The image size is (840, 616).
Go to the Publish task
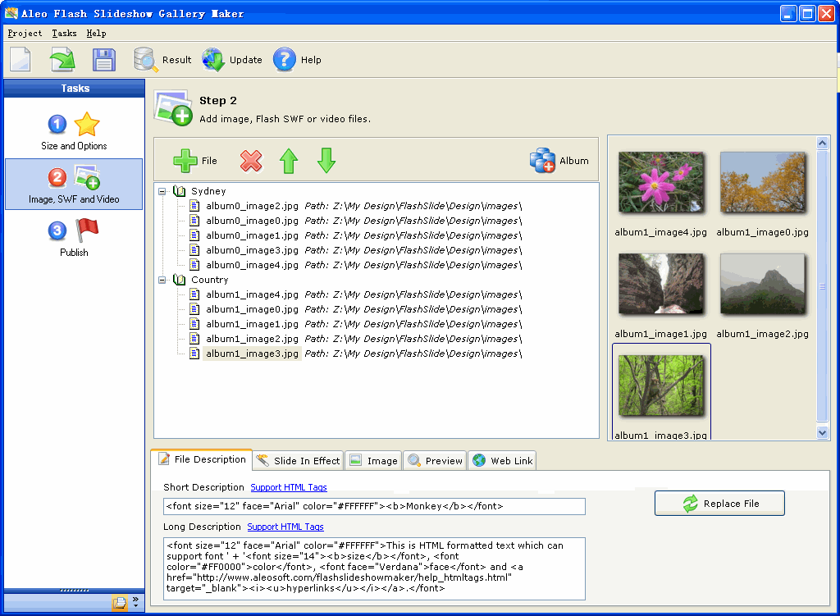pos(74,238)
